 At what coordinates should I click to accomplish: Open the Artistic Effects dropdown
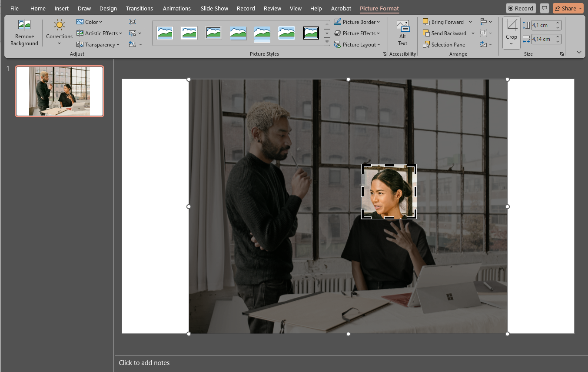99,33
